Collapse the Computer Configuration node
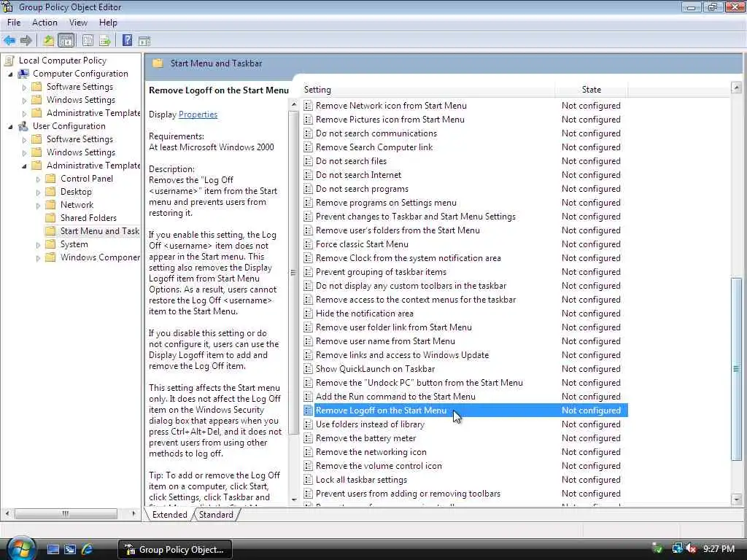Image resolution: width=747 pixels, height=560 pixels. point(10,74)
